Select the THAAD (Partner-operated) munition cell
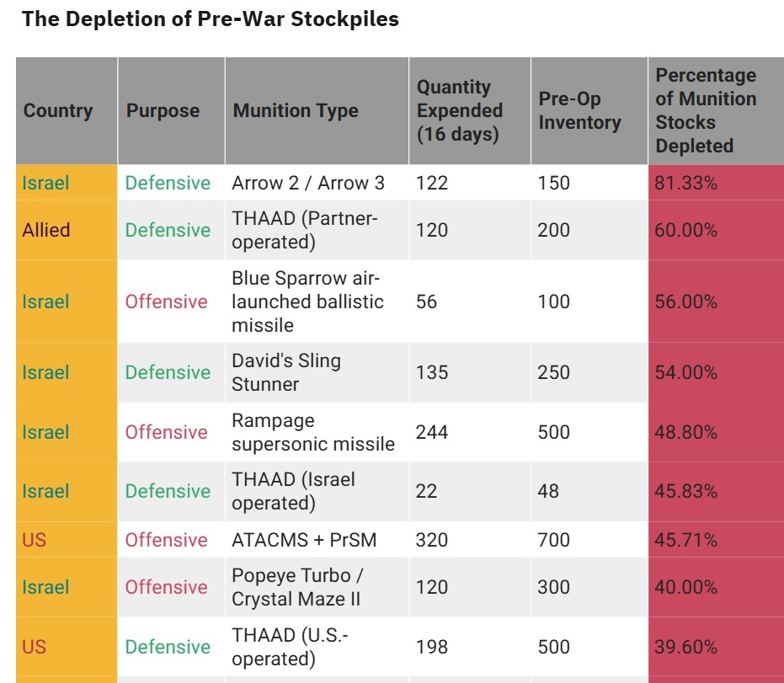Image resolution: width=784 pixels, height=683 pixels. click(305, 230)
